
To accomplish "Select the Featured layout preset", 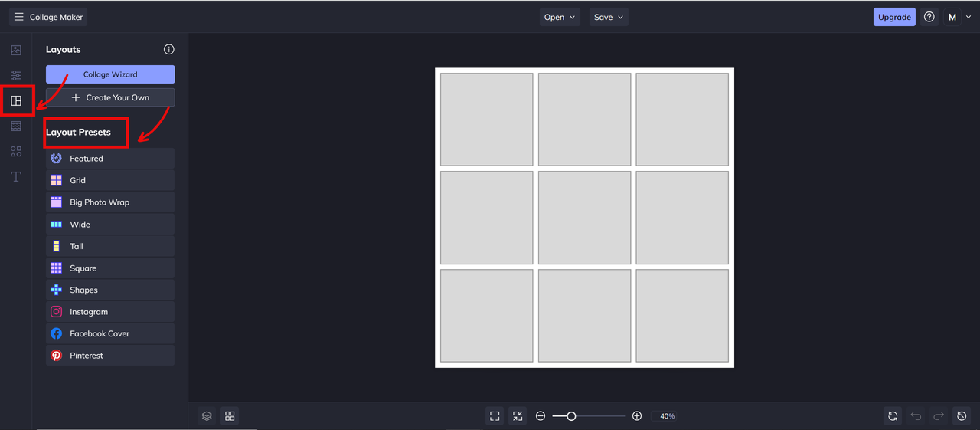I will [110, 159].
